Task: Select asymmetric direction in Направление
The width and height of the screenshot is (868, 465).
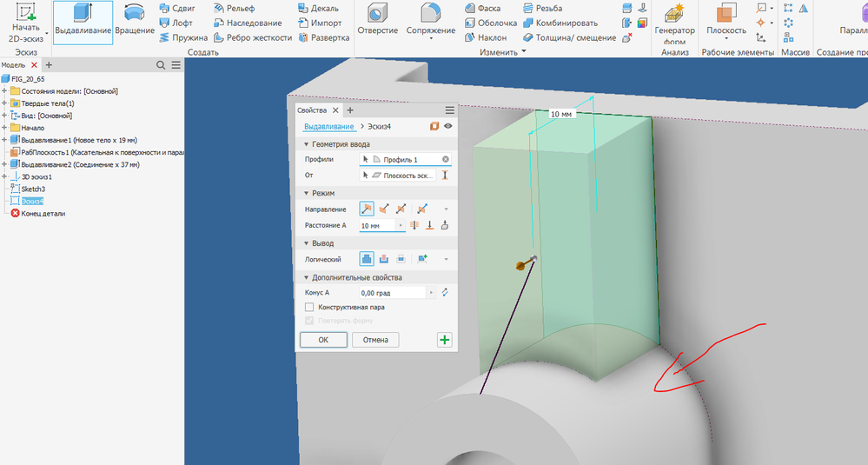Action: click(421, 209)
